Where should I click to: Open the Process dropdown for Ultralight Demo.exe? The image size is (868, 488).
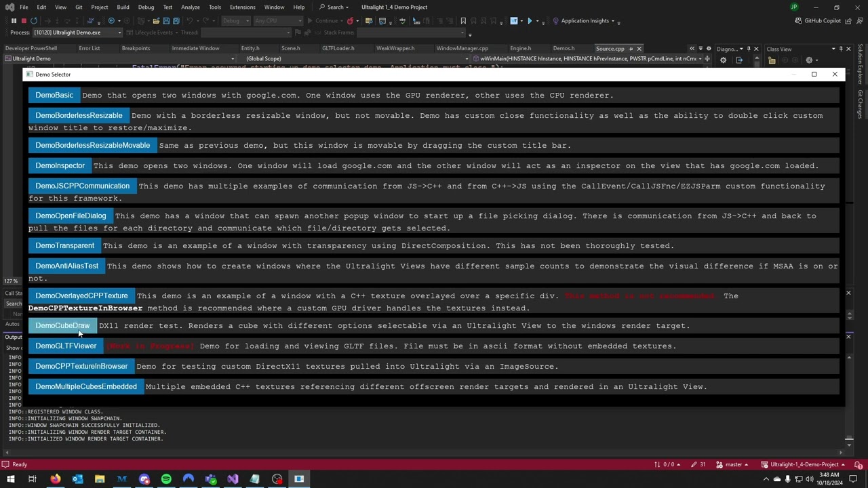[78, 33]
